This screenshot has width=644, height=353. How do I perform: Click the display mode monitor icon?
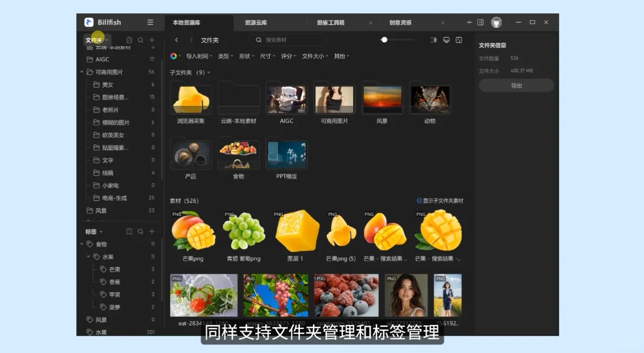tap(446, 40)
